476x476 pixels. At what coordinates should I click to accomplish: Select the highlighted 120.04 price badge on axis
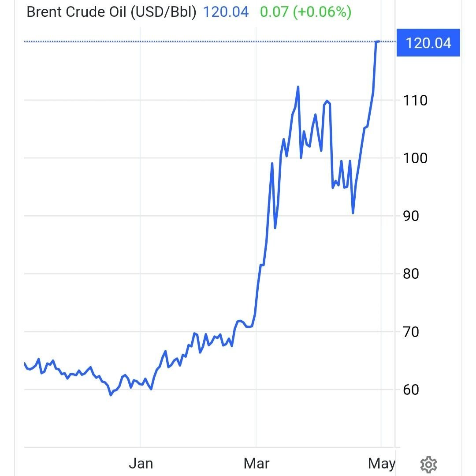pyautogui.click(x=428, y=43)
